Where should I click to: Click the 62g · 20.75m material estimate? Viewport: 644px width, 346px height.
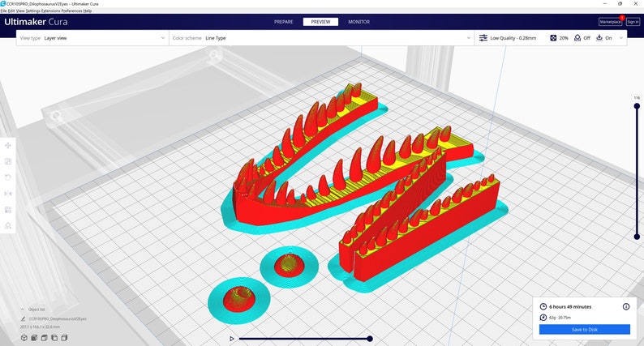click(x=560, y=318)
